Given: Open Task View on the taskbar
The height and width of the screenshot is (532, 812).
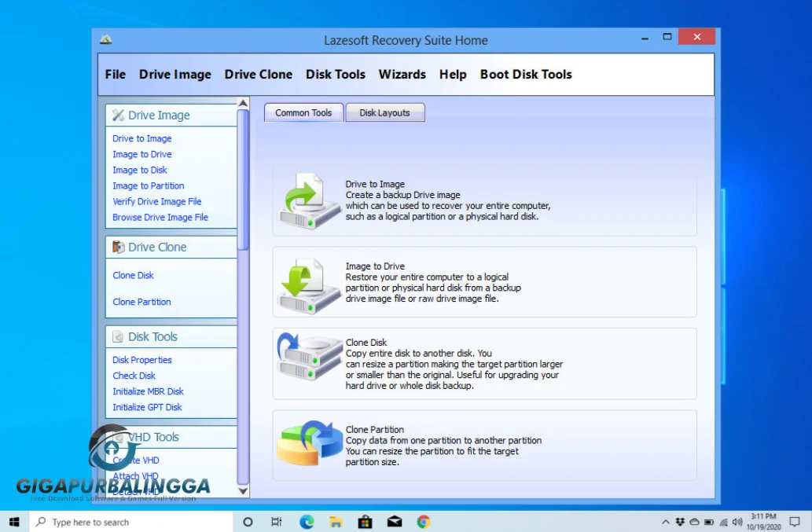Looking at the screenshot, I should [x=277, y=522].
